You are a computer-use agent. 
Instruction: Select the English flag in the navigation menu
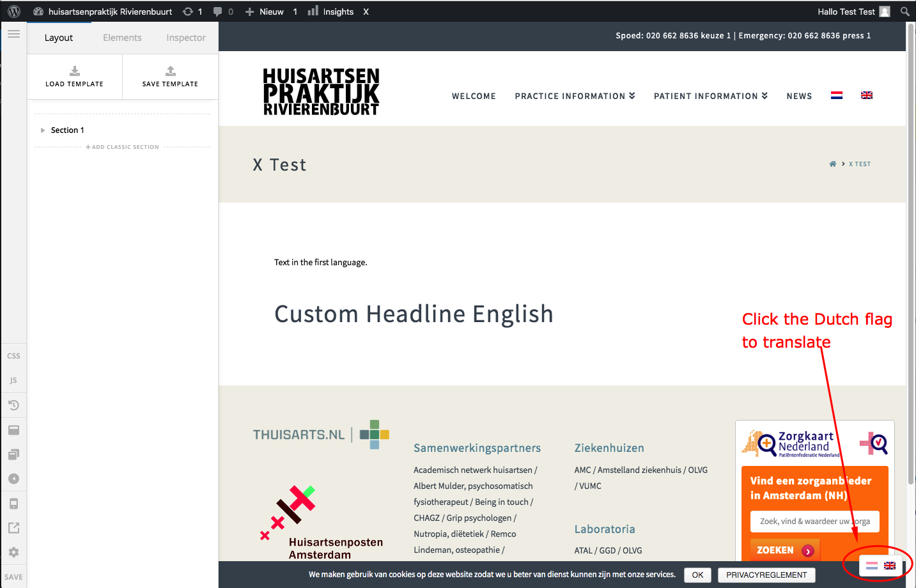click(866, 96)
